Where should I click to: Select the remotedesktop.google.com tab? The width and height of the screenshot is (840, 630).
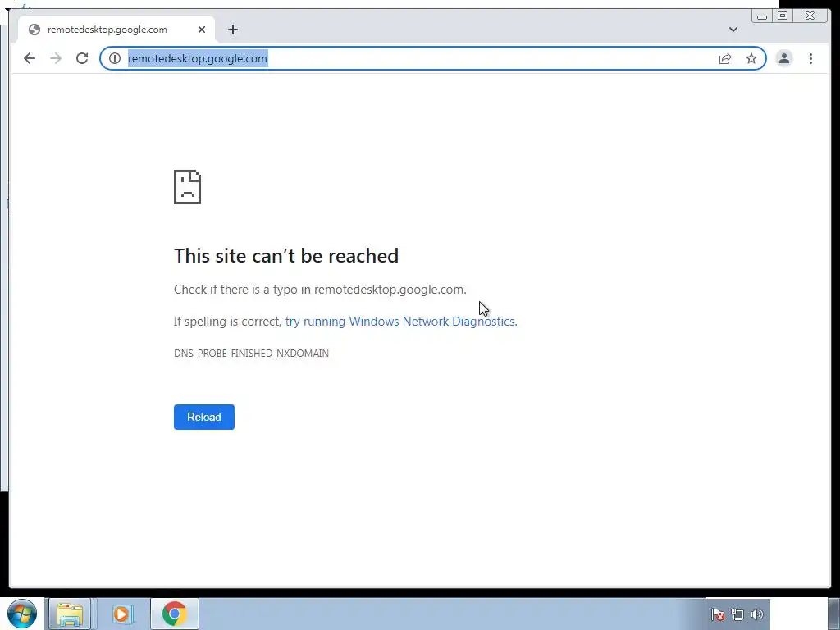(116, 30)
